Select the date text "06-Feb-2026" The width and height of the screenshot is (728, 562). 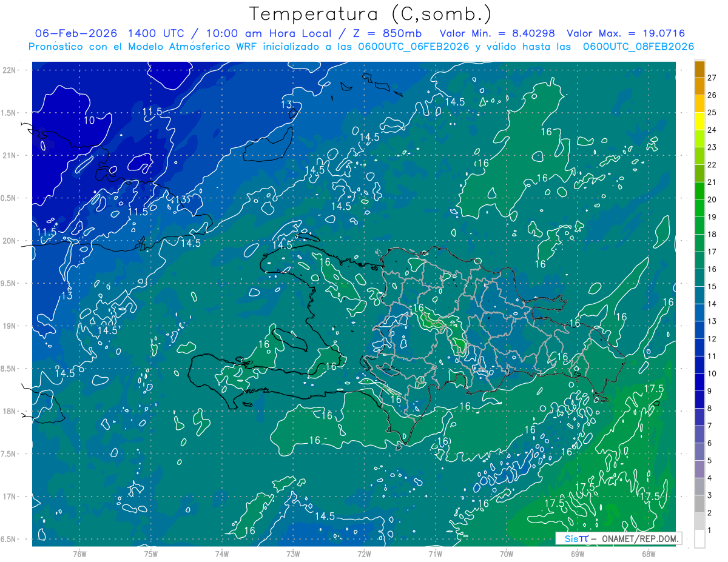click(x=76, y=33)
